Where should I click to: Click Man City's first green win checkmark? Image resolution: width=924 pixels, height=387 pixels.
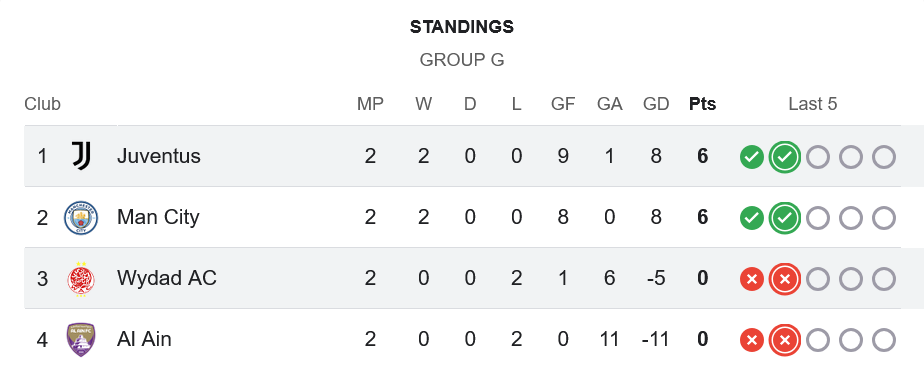click(x=752, y=218)
